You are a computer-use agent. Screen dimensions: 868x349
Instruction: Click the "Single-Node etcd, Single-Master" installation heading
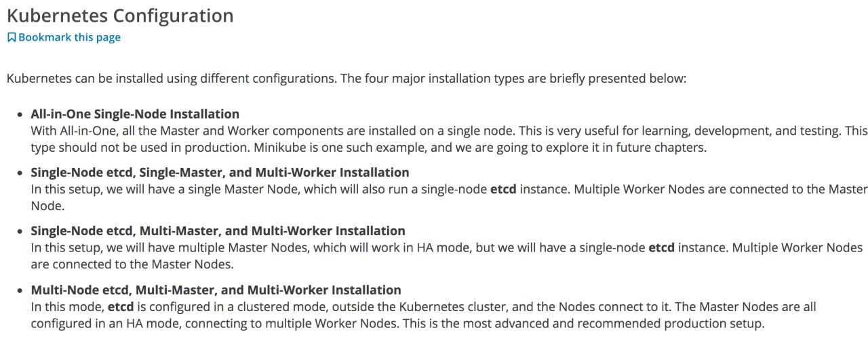pyautogui.click(x=220, y=172)
